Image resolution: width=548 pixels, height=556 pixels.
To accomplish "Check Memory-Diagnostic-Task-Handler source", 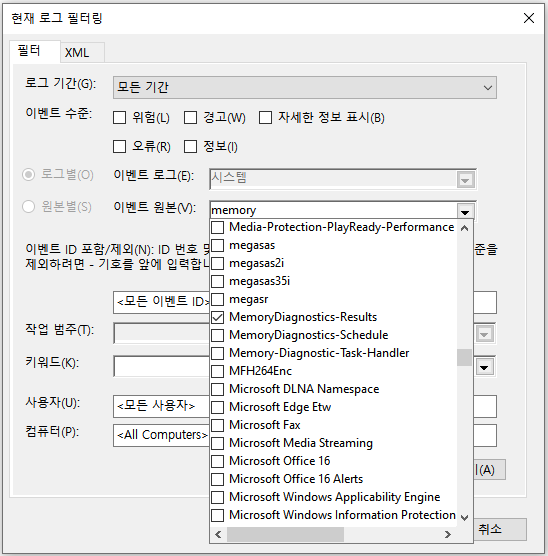I will tap(217, 353).
